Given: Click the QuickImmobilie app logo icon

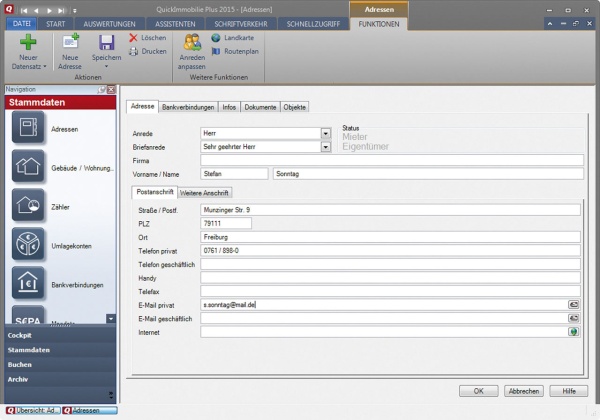Looking at the screenshot, I should pos(9,9).
